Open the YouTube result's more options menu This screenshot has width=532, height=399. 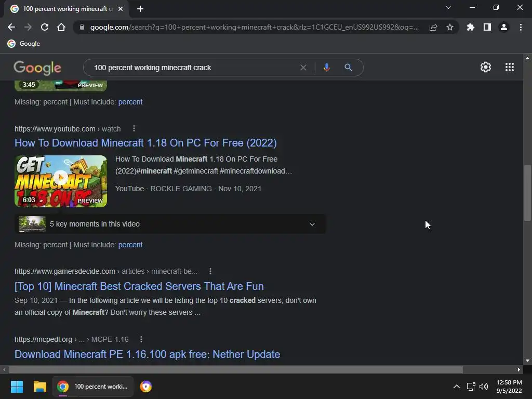coord(134,129)
